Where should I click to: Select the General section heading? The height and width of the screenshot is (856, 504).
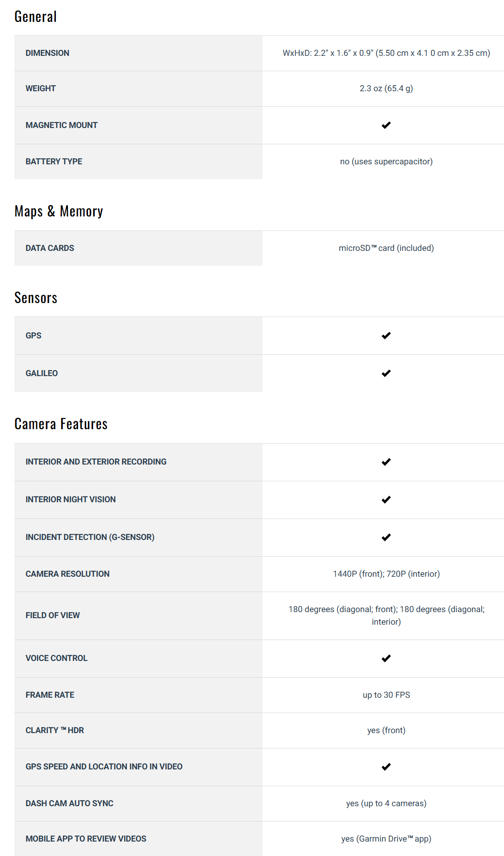(x=35, y=17)
